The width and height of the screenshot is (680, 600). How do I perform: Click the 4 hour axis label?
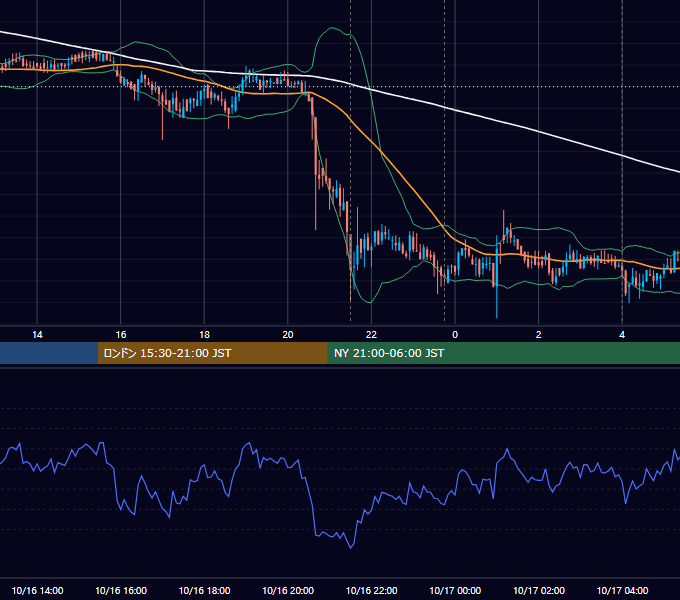(622, 335)
